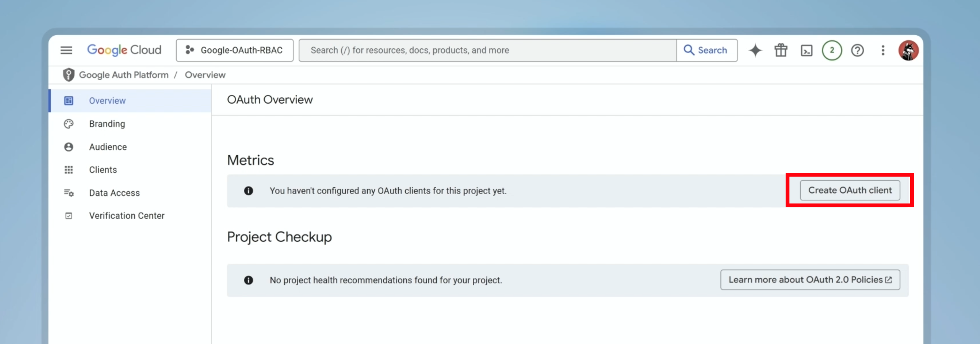This screenshot has width=980, height=344.
Task: Click the Verification Center check icon
Action: pos(69,216)
